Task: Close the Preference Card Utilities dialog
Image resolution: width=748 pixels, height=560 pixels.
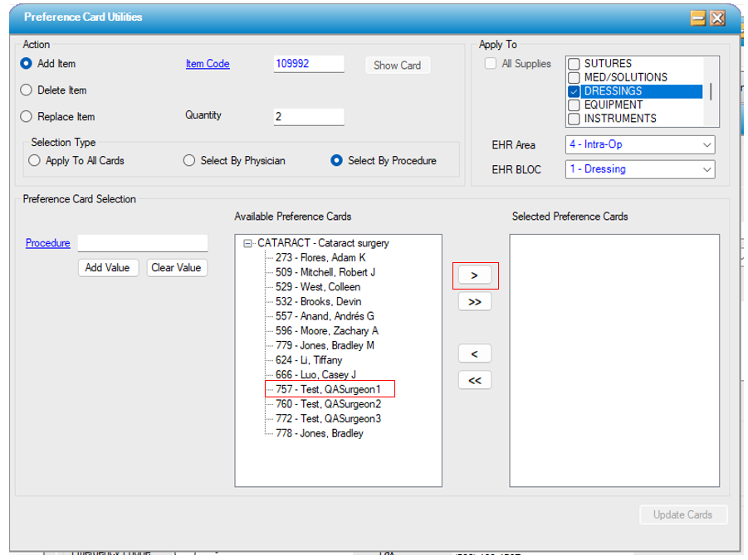Action: coord(717,17)
